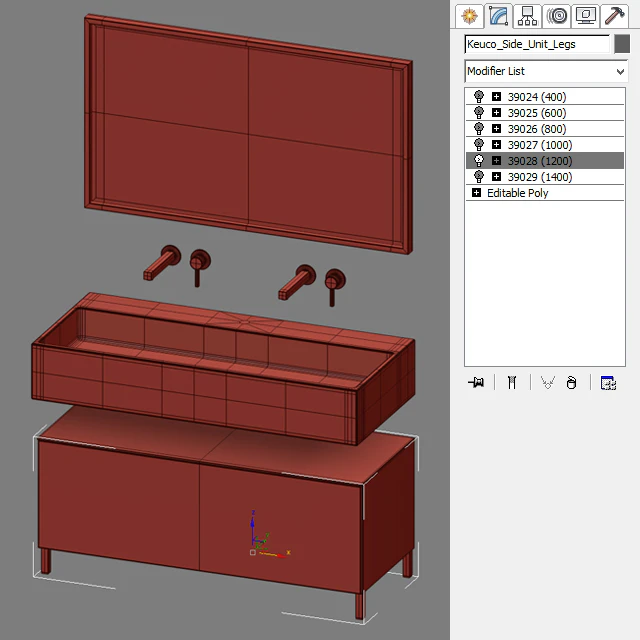Toggle Show End Result icon
The image size is (640, 640).
pyautogui.click(x=512, y=382)
